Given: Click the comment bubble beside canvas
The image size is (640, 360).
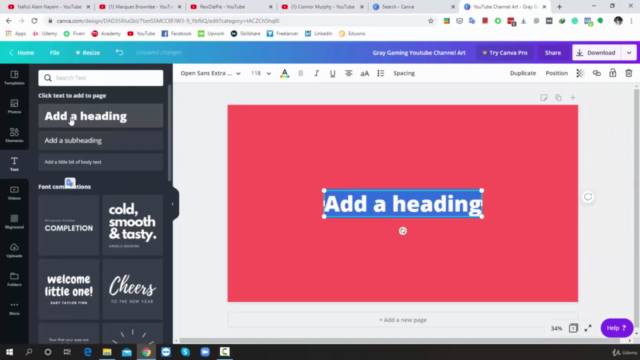Looking at the screenshot, I should pyautogui.click(x=588, y=197).
